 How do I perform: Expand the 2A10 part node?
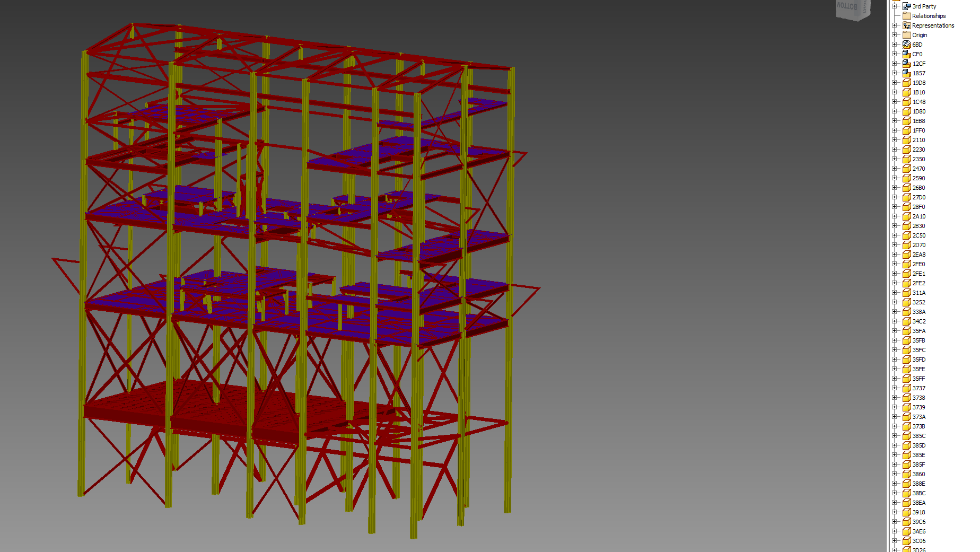(895, 216)
